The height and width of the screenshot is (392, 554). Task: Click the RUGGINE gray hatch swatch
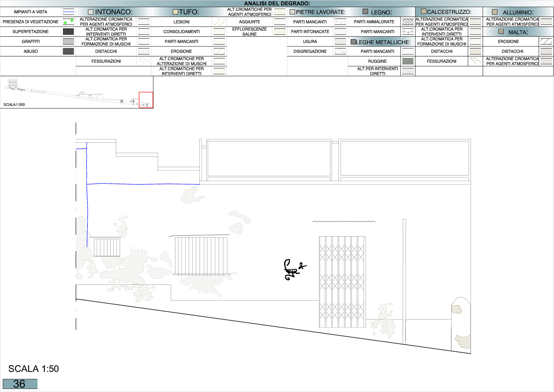pyautogui.click(x=408, y=61)
